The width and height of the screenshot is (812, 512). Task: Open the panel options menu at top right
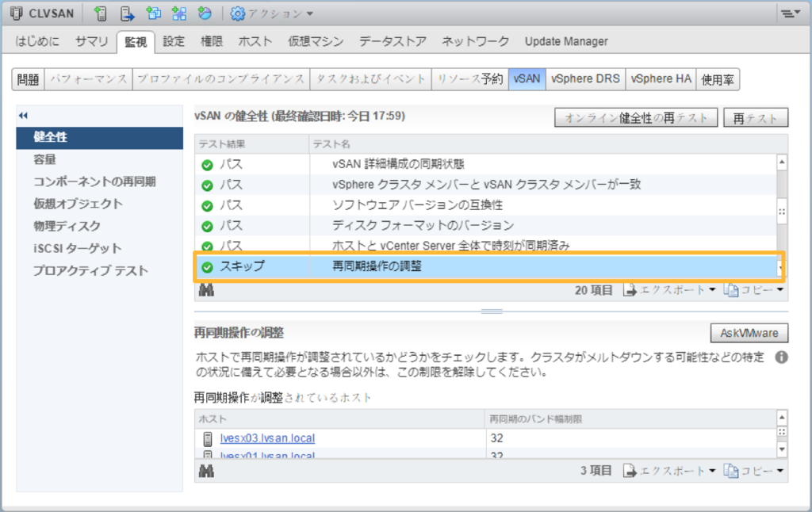tap(791, 13)
